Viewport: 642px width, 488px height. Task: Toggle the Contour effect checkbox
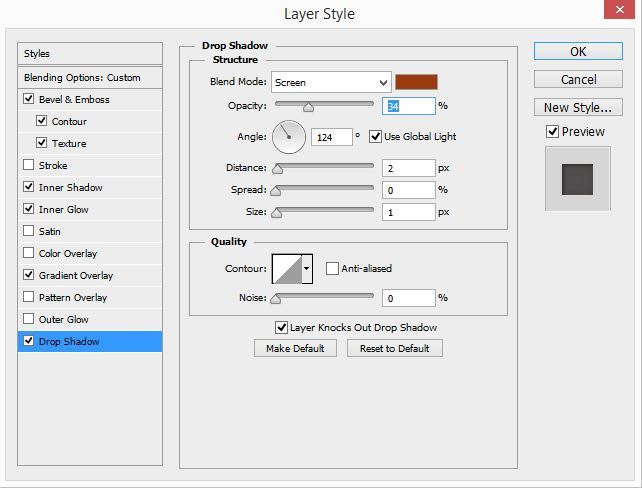coord(41,121)
